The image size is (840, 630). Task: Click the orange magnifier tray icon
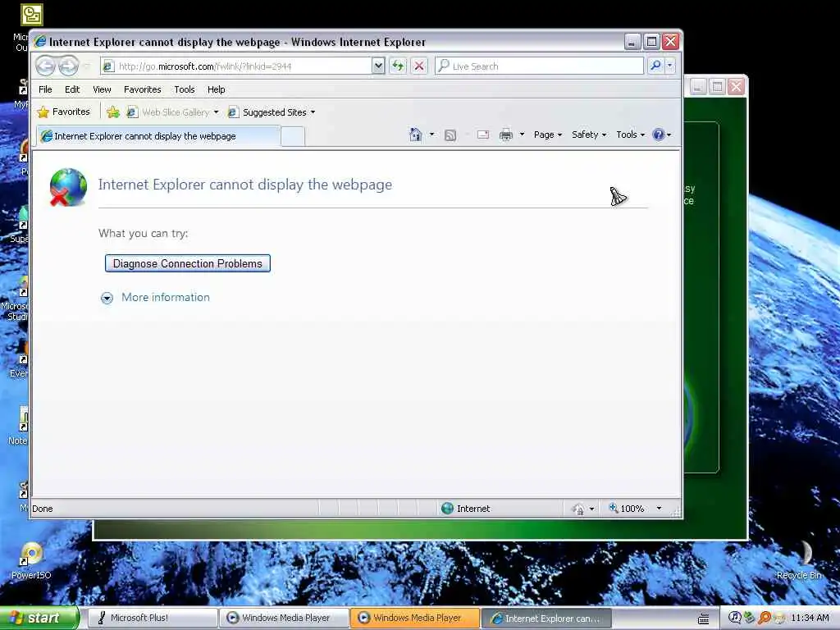coord(765,618)
